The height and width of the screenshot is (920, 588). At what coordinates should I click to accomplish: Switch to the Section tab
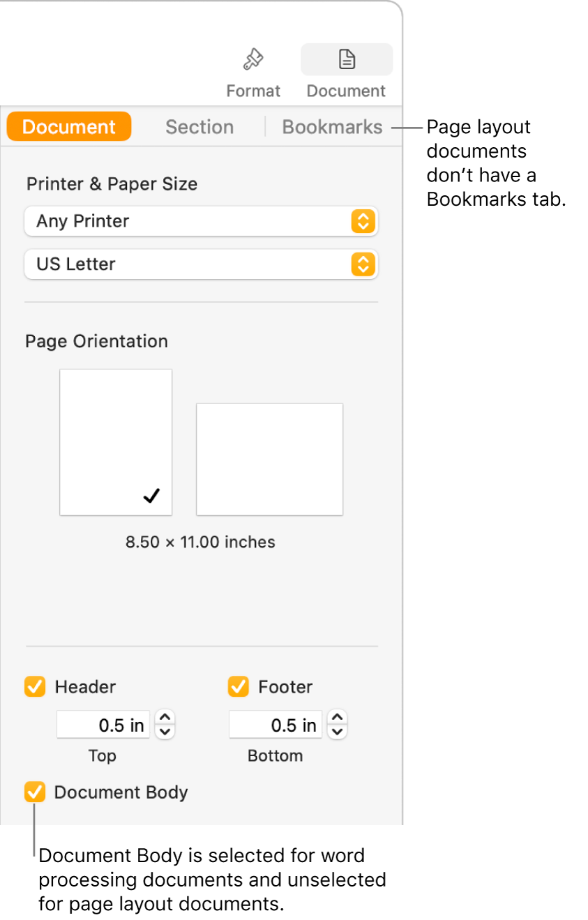[x=199, y=126]
